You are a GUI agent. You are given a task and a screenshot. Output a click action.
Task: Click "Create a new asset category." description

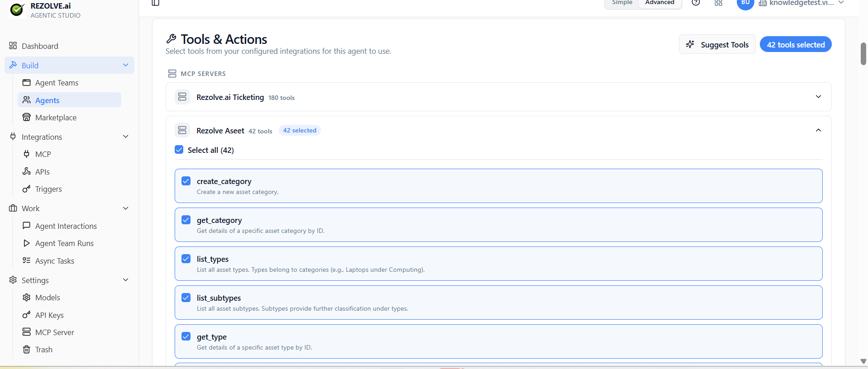coord(238,192)
